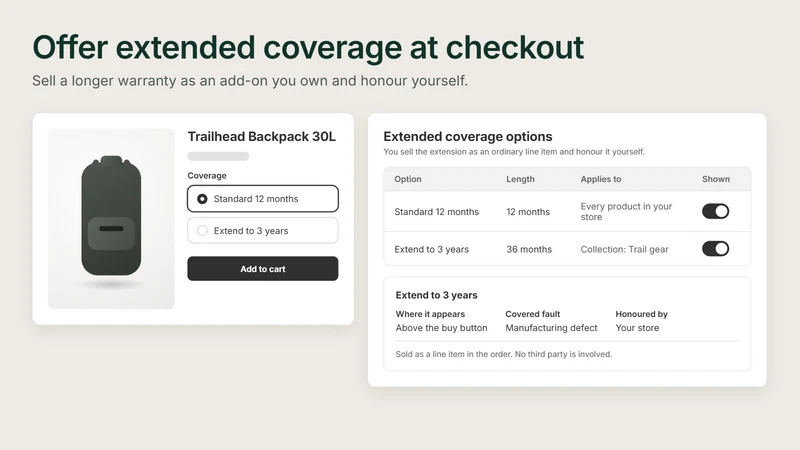Click the Trailhead Backpack 30L title

262,136
